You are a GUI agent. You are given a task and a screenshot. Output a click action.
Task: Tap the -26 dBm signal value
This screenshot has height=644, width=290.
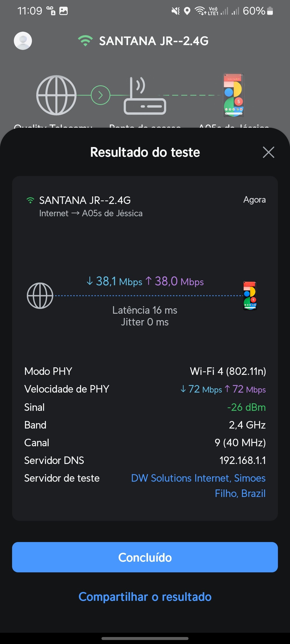pos(246,407)
